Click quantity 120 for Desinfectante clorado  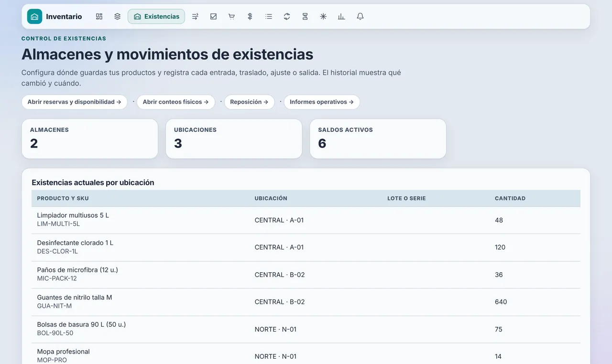(x=500, y=247)
